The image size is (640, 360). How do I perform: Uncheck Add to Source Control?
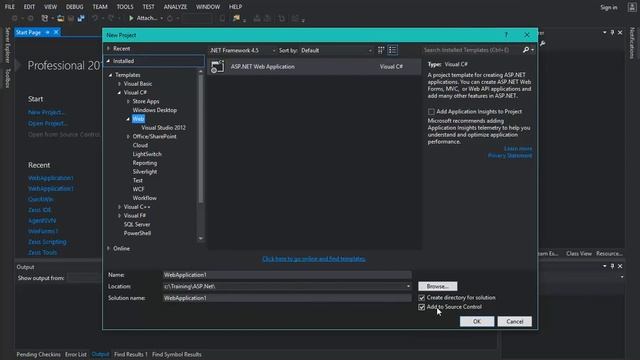pos(422,307)
